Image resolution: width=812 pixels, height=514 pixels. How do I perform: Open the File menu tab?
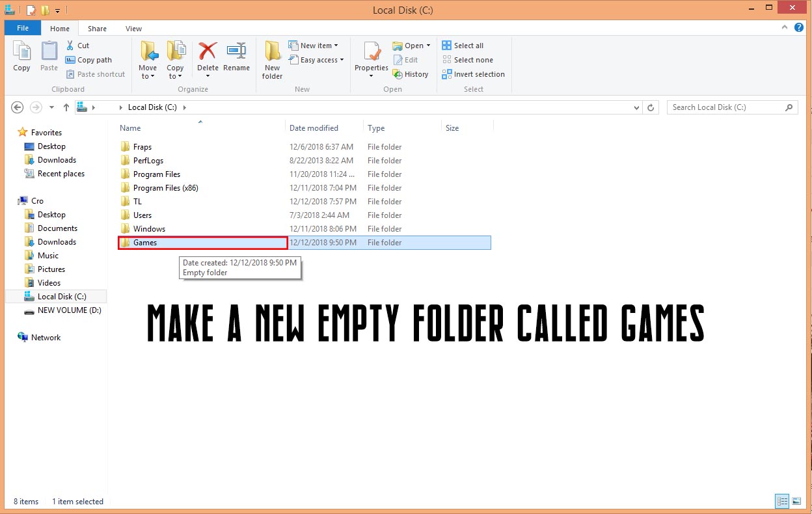coord(23,29)
